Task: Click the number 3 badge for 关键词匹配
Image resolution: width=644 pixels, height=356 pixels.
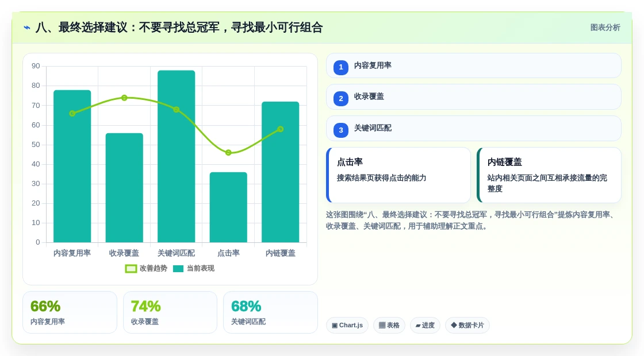Action: click(x=340, y=130)
